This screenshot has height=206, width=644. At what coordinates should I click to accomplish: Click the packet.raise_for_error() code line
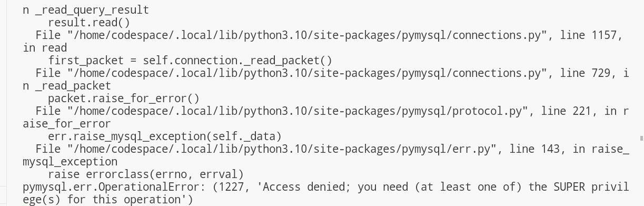(123, 99)
